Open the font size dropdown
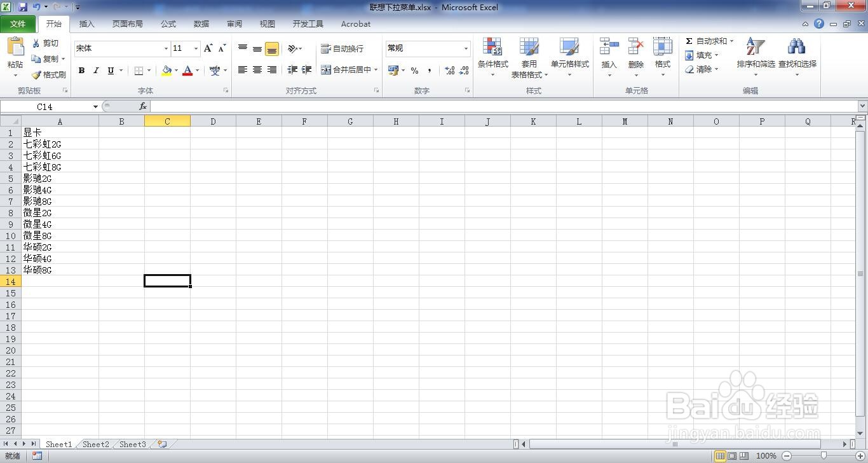This screenshot has height=463, width=868. point(196,48)
